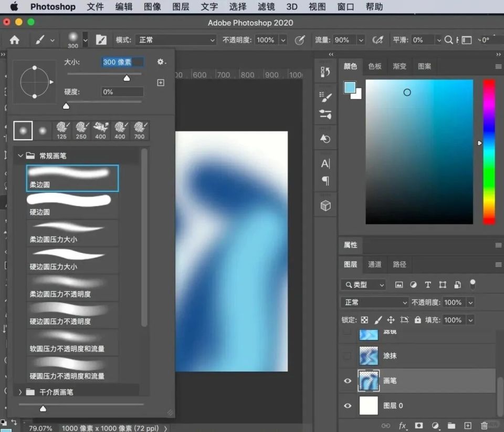
Task: Add a layer style with fx icon
Action: 403,425
